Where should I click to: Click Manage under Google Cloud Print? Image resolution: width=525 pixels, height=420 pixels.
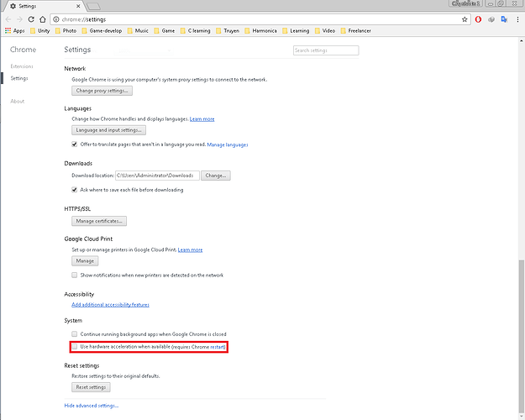(85, 261)
